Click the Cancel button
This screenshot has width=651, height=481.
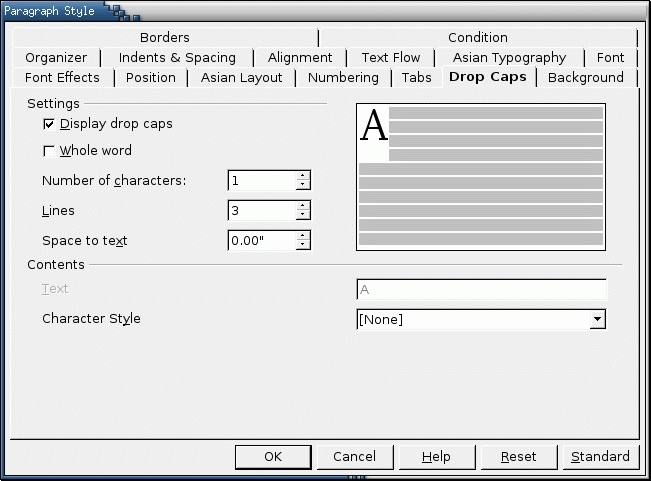354,457
